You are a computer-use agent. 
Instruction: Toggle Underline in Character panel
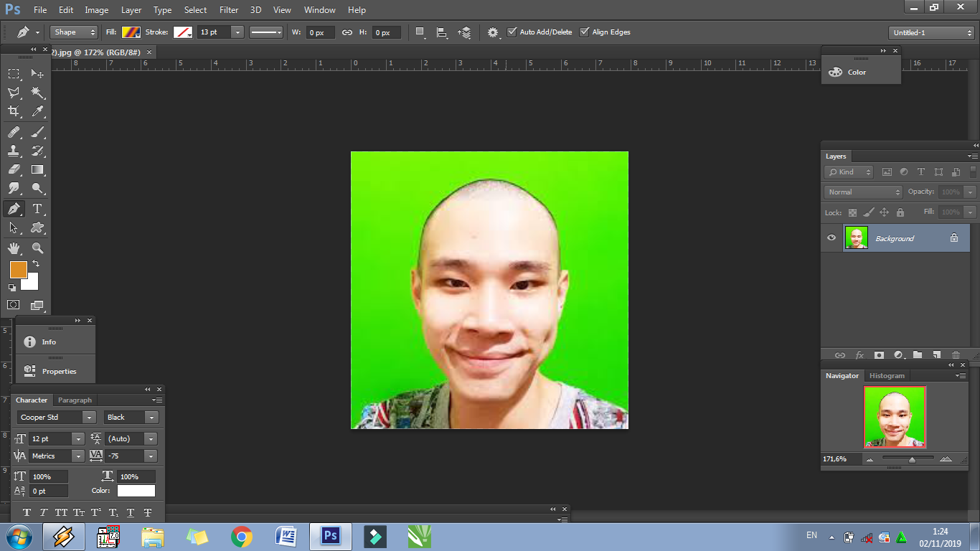(x=131, y=512)
